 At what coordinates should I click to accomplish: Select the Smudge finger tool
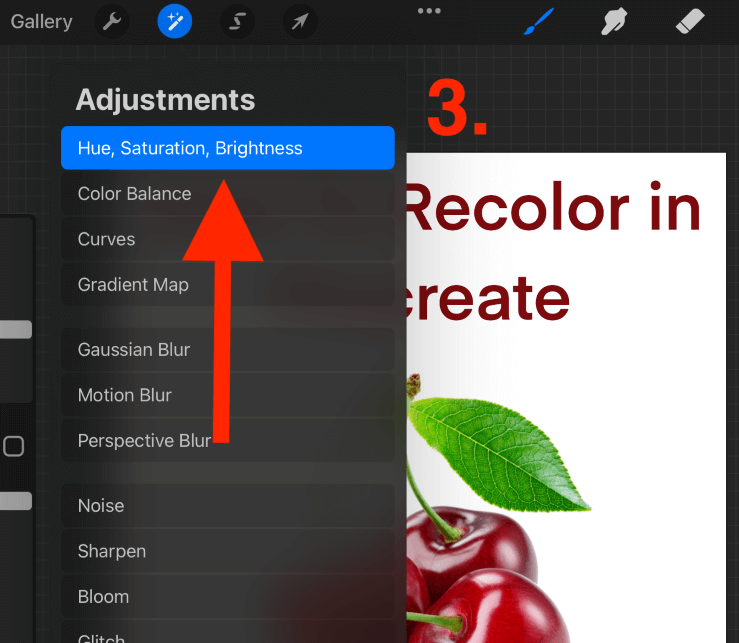click(614, 22)
